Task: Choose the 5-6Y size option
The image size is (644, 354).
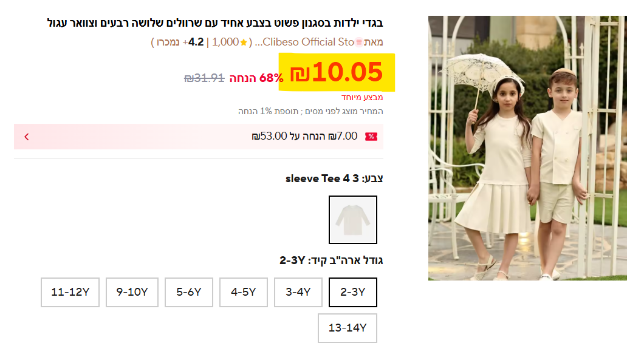Action: (189, 292)
